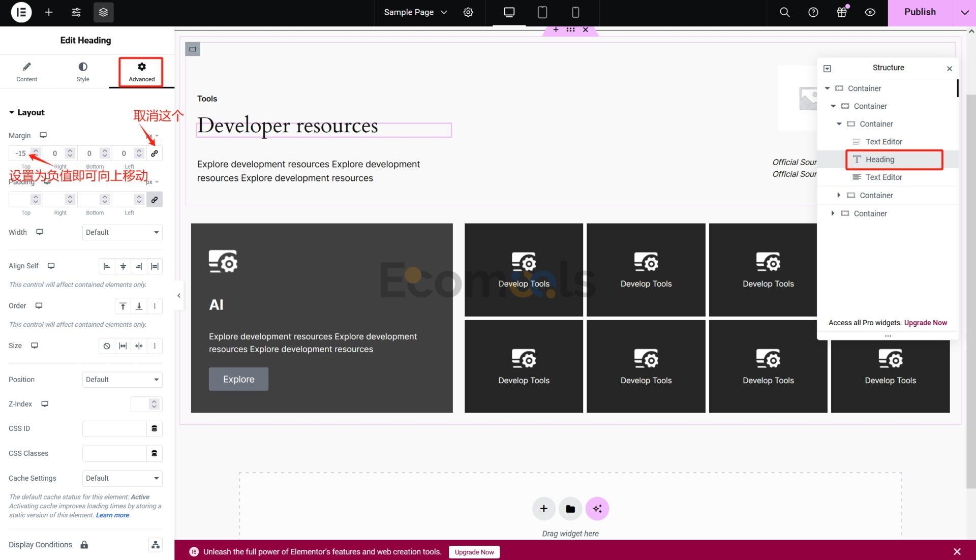Screen dimensions: 976x560
Task: Toggle the Margin link values icon
Action: coord(155,153)
